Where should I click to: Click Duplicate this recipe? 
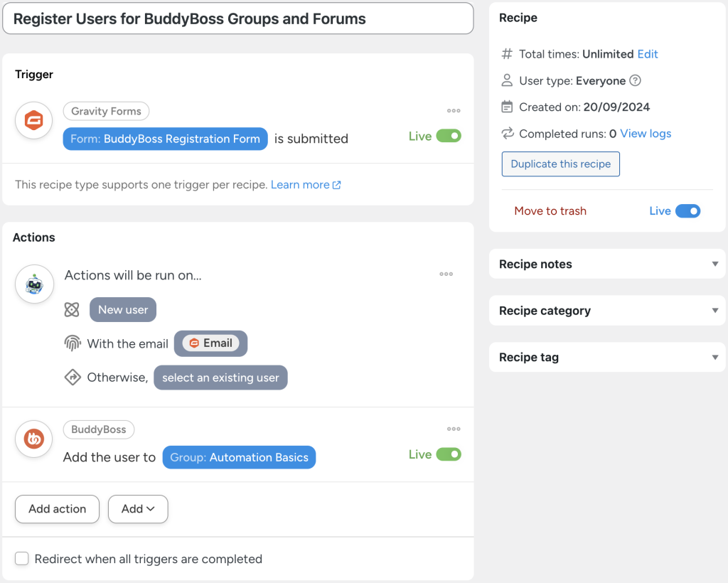(x=560, y=164)
